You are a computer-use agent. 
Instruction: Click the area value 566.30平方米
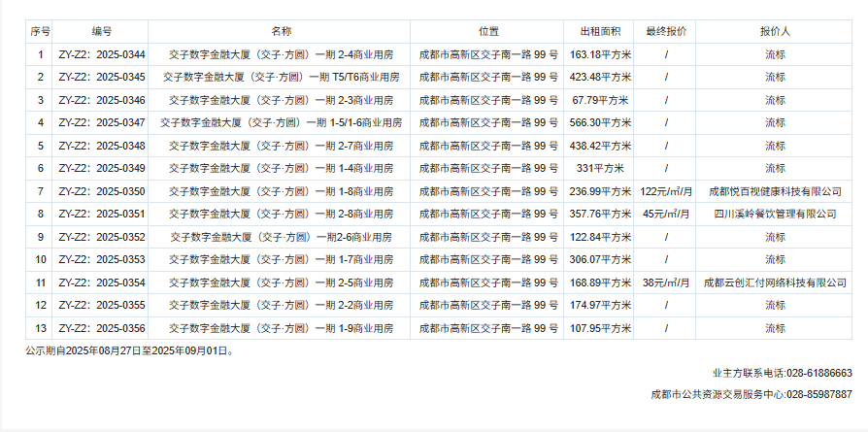600,122
